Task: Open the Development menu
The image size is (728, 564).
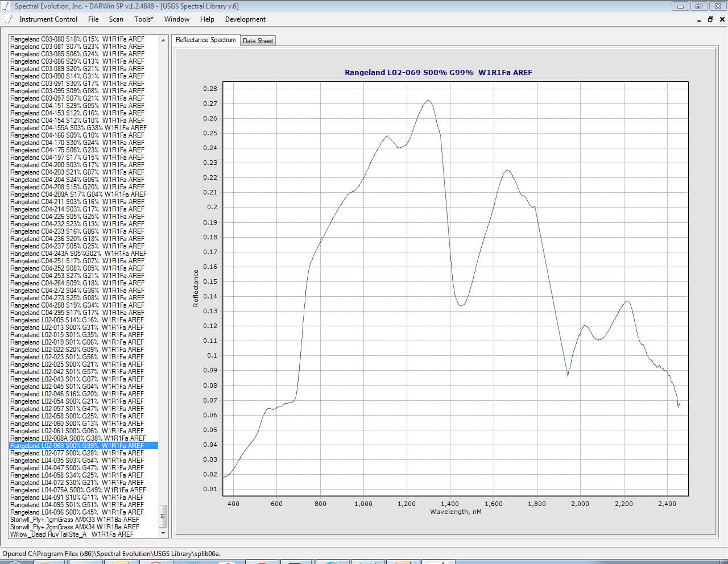Action: point(245,19)
